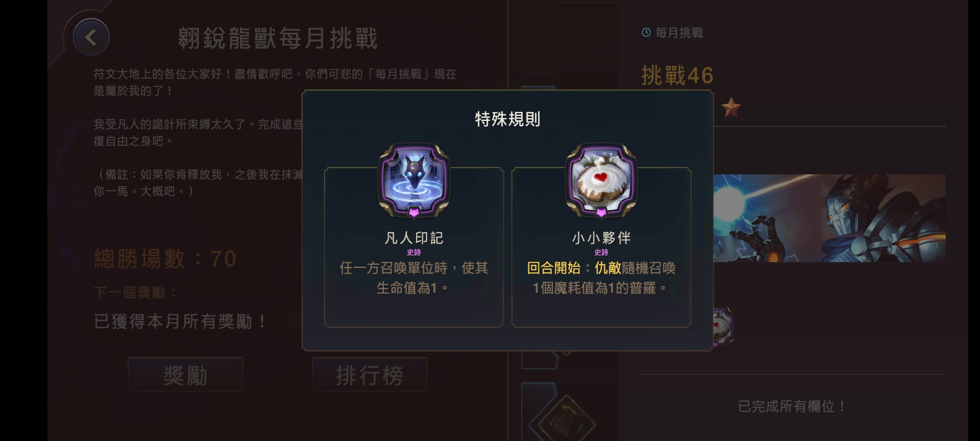Click the clock icon beside 每月挑戰
The height and width of the screenshot is (441, 980).
pos(646,32)
